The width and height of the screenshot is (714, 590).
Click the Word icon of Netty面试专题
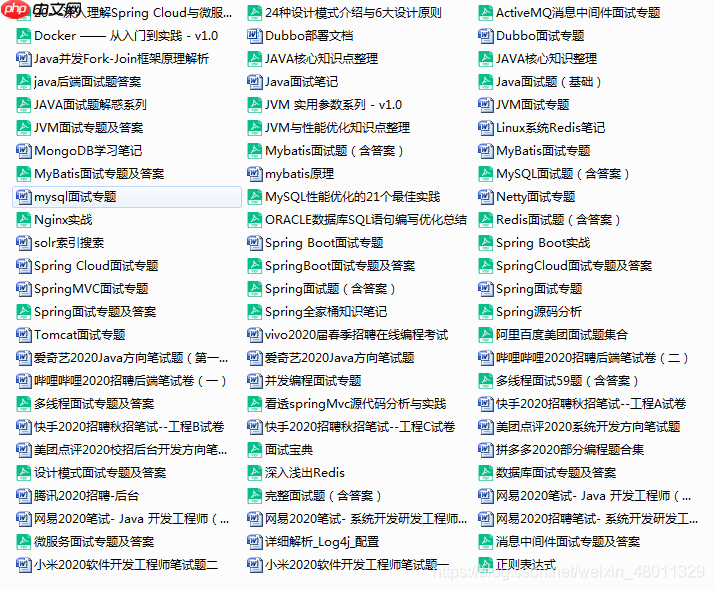coord(485,197)
